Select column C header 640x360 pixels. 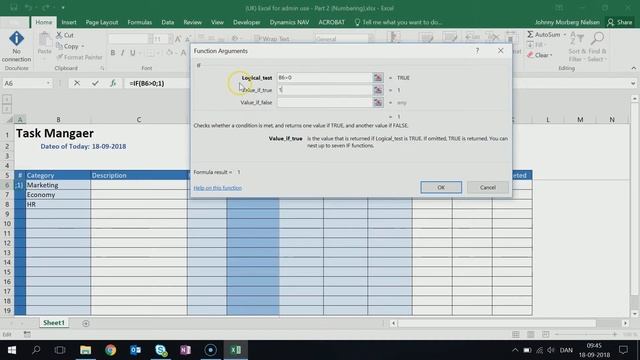[x=139, y=119]
